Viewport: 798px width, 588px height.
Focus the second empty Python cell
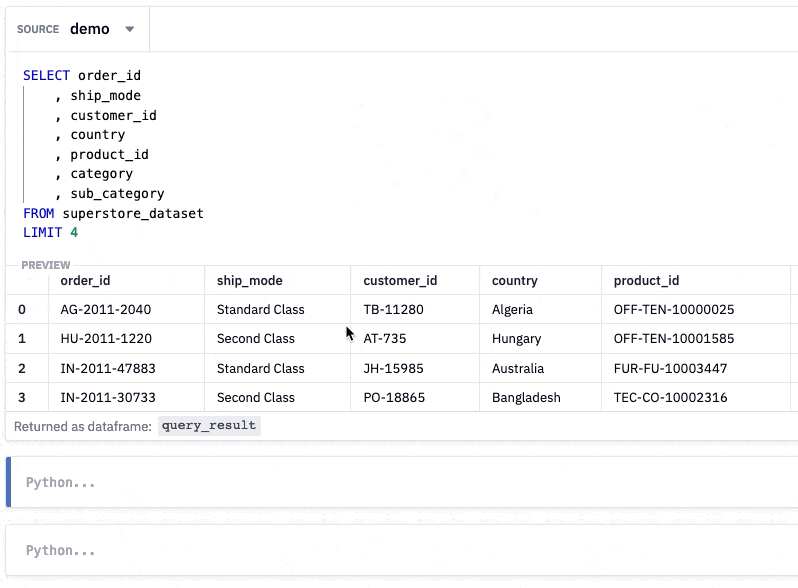[402, 550]
